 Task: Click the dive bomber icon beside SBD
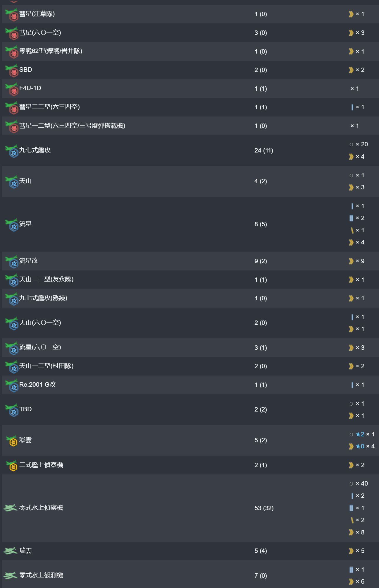coord(12,71)
